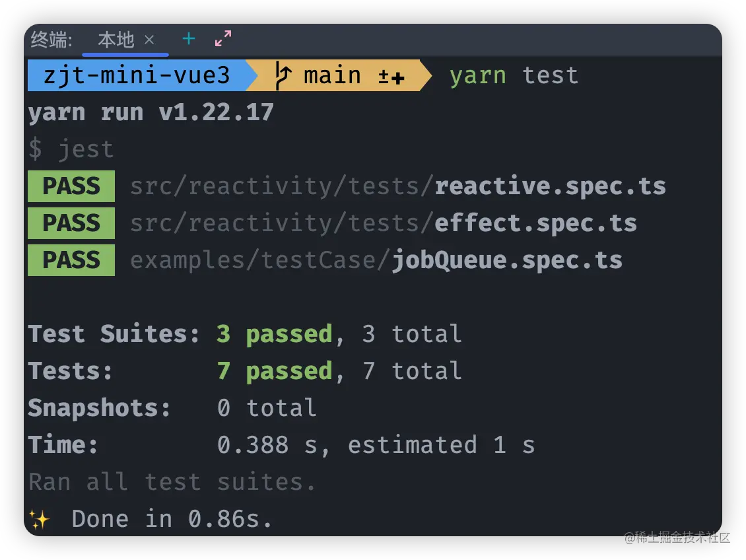Click the Tests: 7 passed text
The height and width of the screenshot is (560, 746).
180,371
